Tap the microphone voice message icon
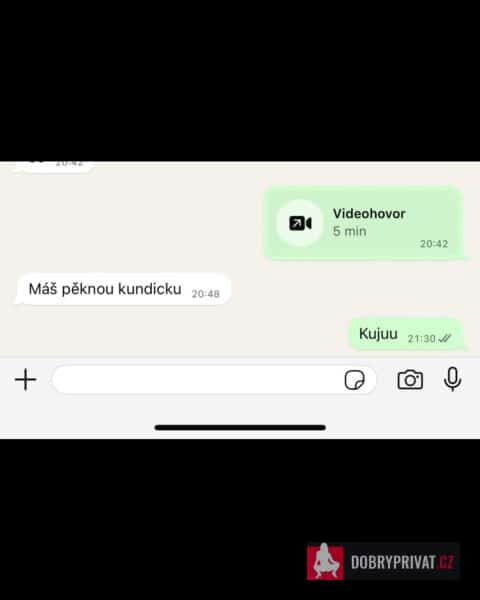Viewport: 480px width, 600px height. point(452,379)
